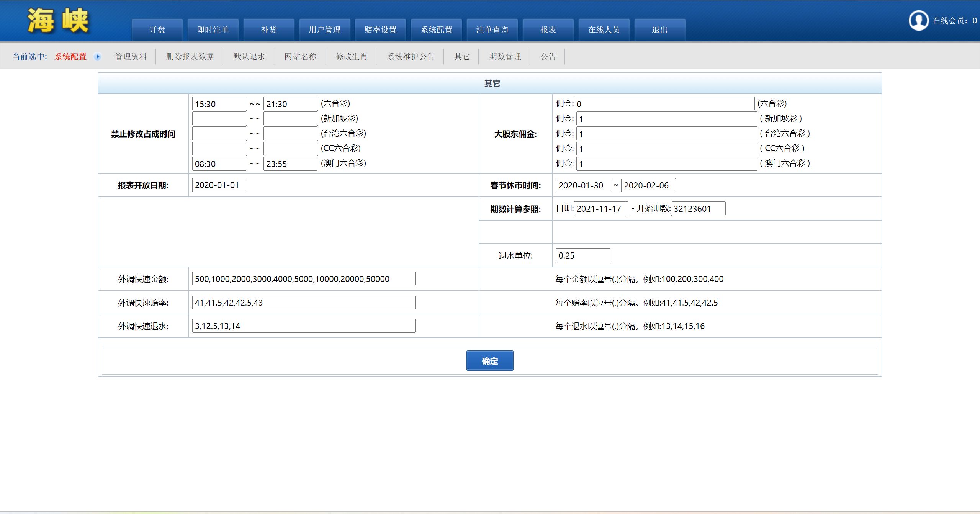The image size is (980, 514).
Task: Select the 报表 top menu item
Action: click(x=548, y=30)
